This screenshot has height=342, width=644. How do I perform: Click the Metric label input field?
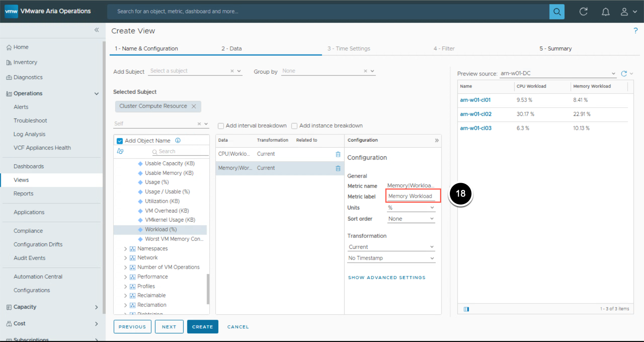[x=412, y=196]
